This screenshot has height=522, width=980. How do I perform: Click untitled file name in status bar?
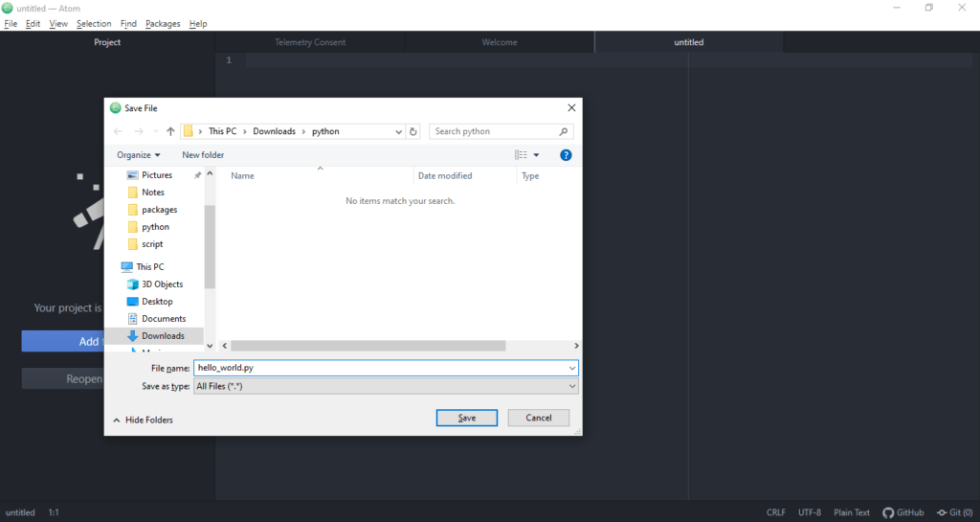tap(20, 512)
